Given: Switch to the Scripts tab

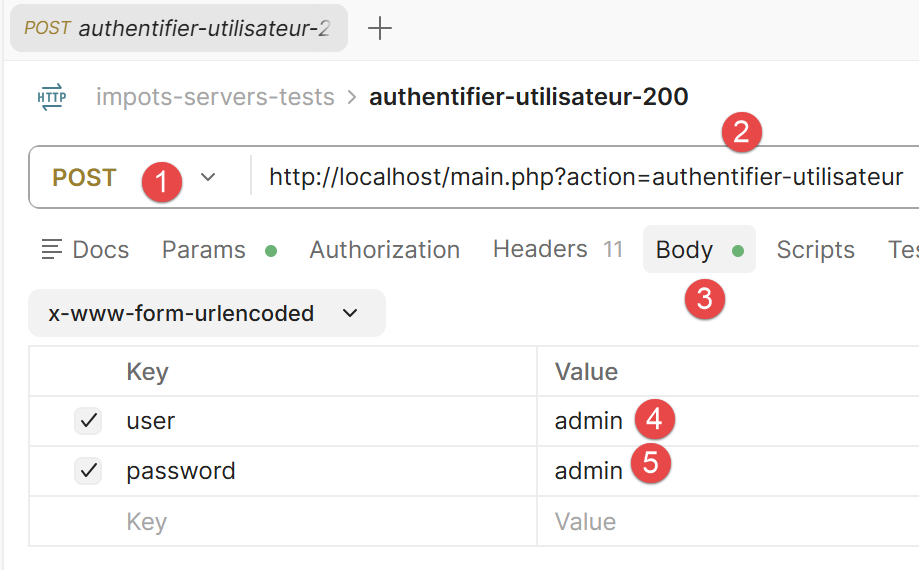Looking at the screenshot, I should tap(815, 250).
